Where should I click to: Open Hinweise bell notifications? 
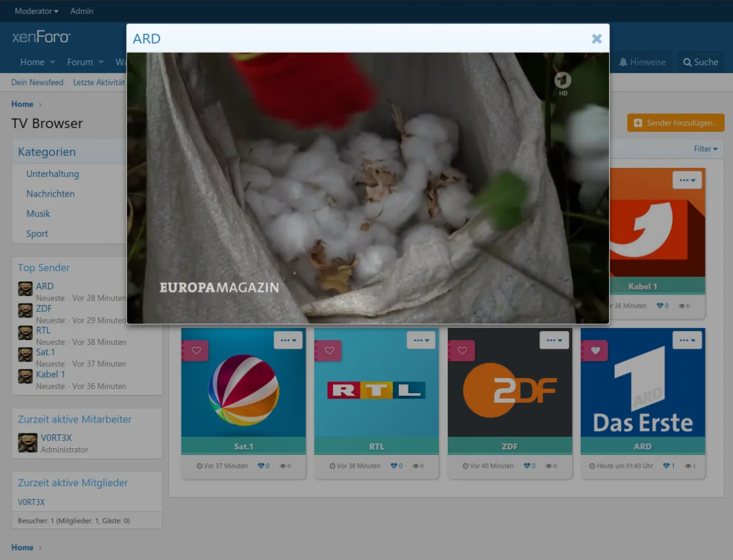(623, 62)
